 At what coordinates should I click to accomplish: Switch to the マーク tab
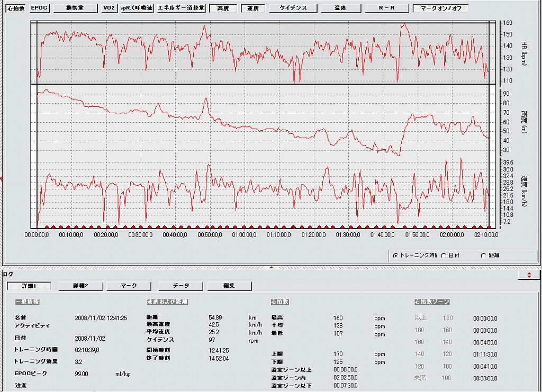tap(129, 286)
